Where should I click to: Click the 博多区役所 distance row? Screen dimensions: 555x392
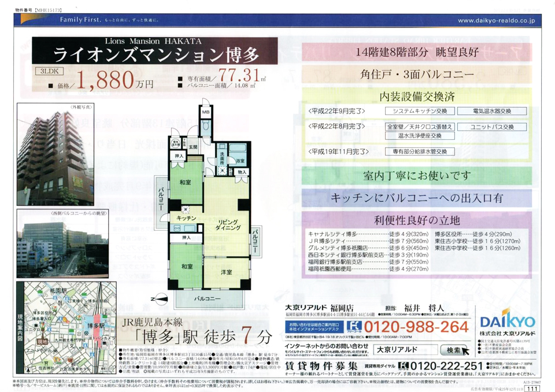tap(473, 234)
